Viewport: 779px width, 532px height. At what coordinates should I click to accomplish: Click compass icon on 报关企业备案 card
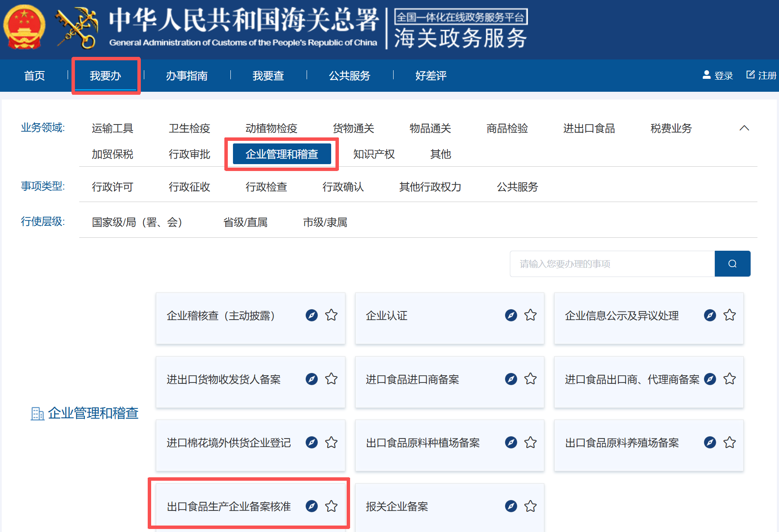click(x=511, y=506)
